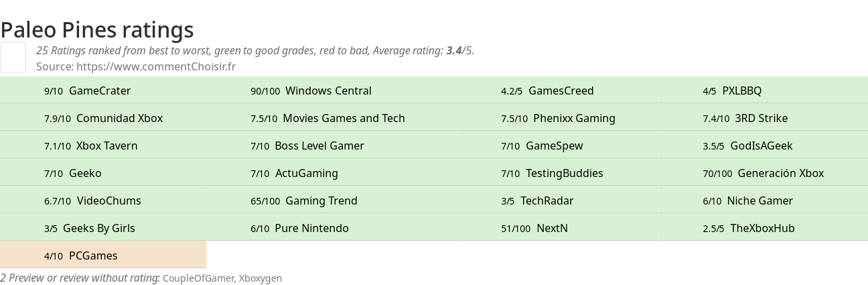Screen dimensions: 868x285
Task: Open the Comunidad Xbox review entry
Action: click(x=103, y=118)
